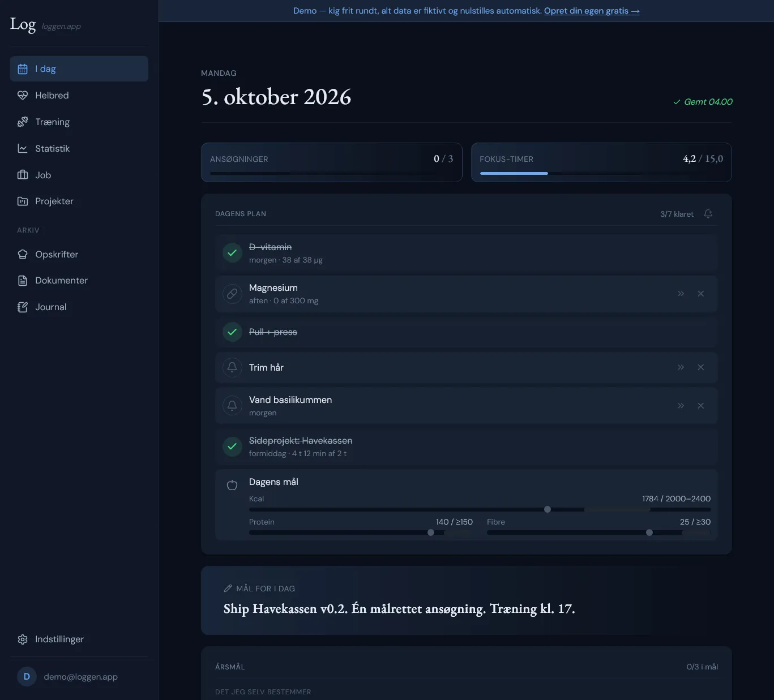Click the Protein progress bar handle
Screen dimensions: 774x700
coord(431,532)
